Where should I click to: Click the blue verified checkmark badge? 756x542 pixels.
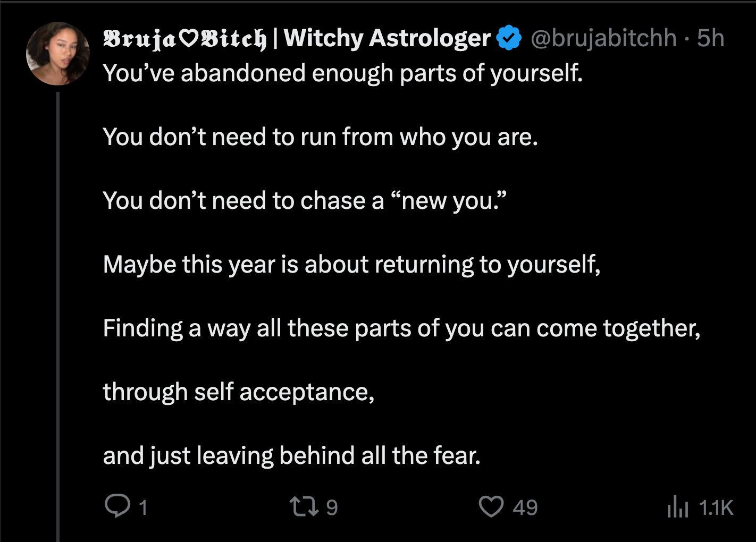(x=509, y=38)
